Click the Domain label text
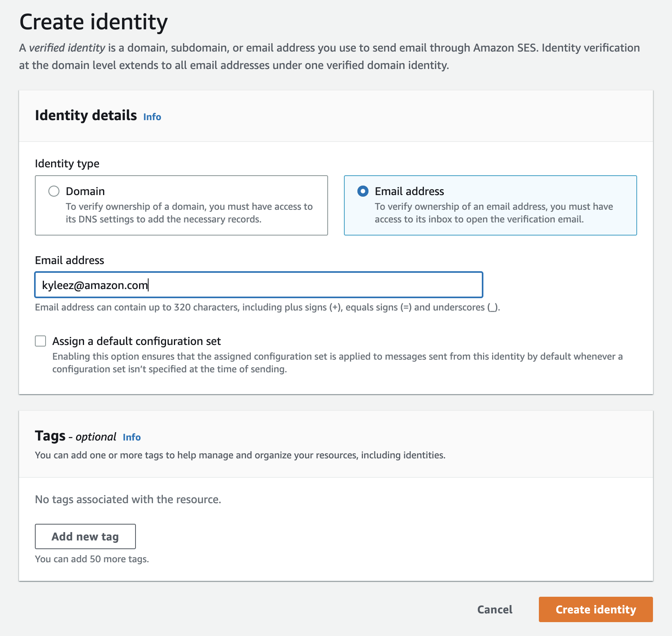Image resolution: width=672 pixels, height=636 pixels. [85, 192]
